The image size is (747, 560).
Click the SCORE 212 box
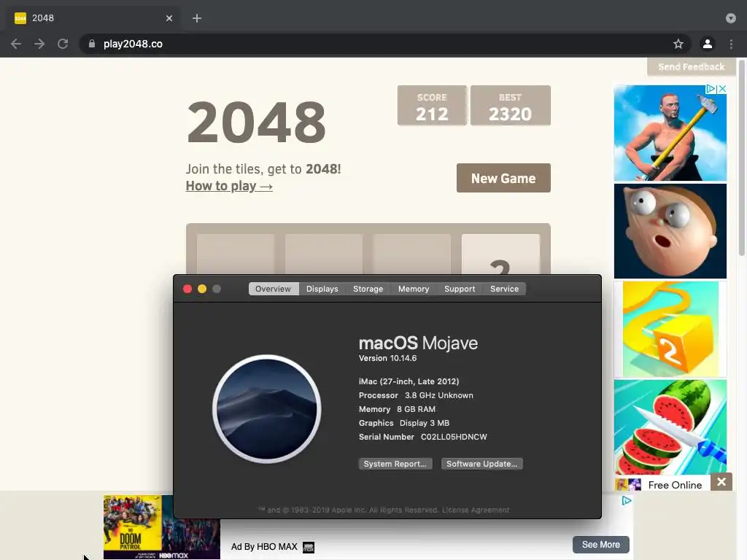(432, 105)
